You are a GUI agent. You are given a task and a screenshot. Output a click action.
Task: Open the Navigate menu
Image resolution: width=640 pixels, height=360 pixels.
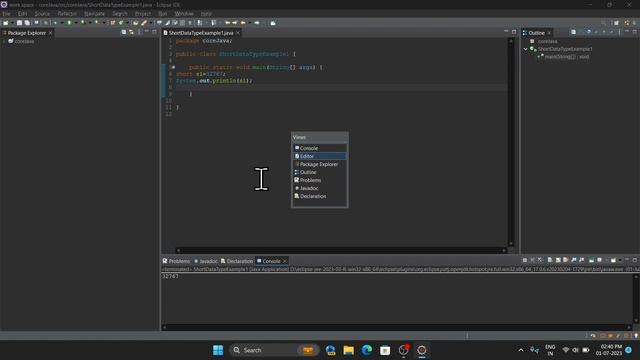tap(94, 13)
